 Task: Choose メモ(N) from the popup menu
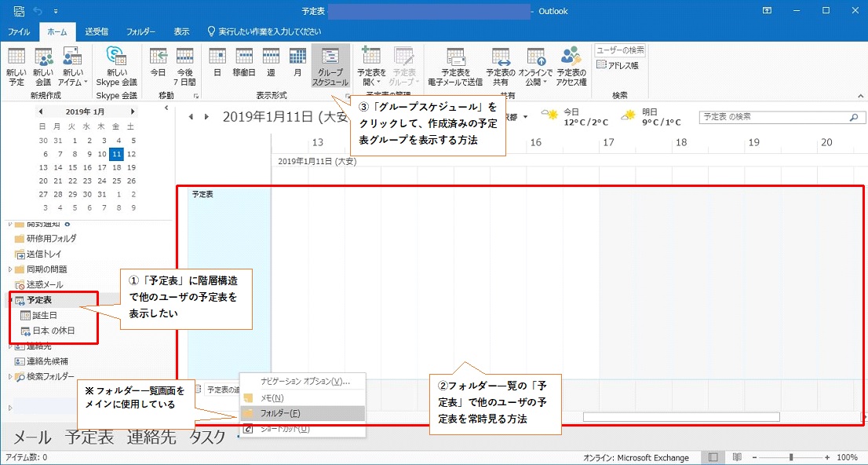click(304, 398)
